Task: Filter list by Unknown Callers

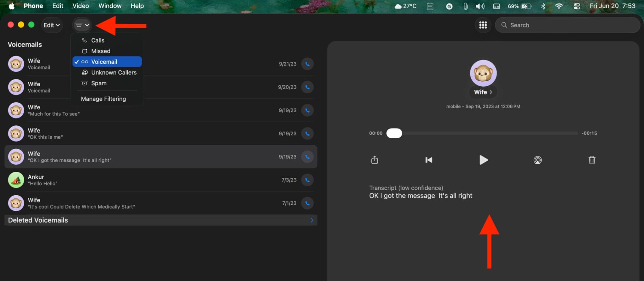Action: coord(114,73)
